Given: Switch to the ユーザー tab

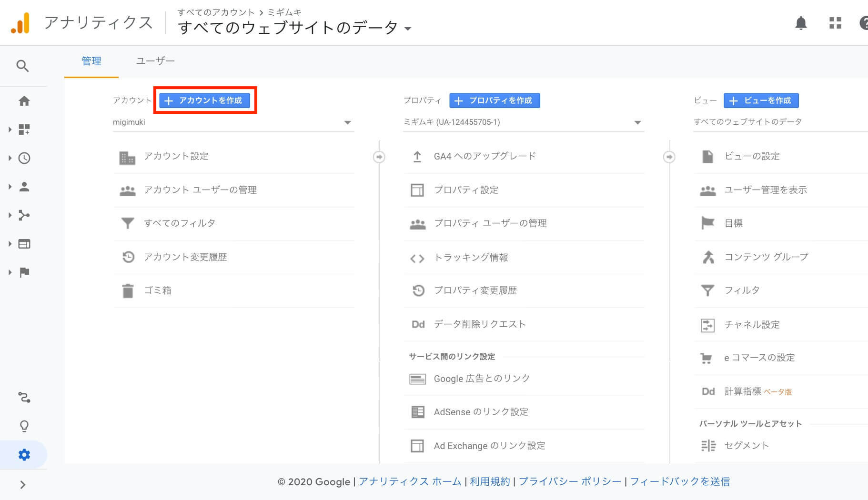Looking at the screenshot, I should pyautogui.click(x=155, y=61).
